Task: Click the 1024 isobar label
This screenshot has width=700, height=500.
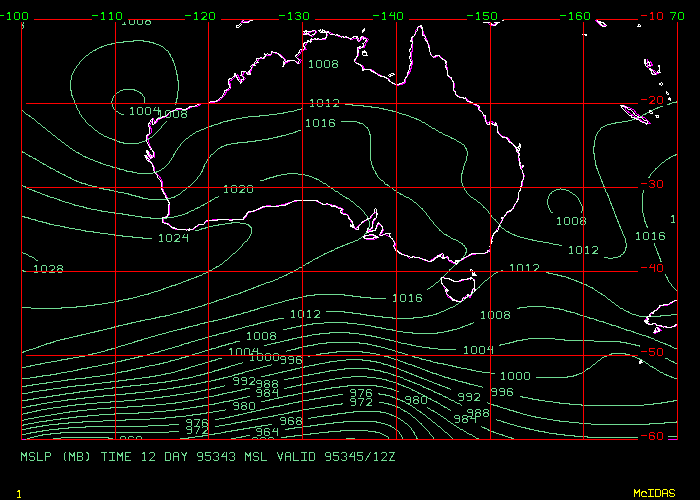Action: coord(173,238)
